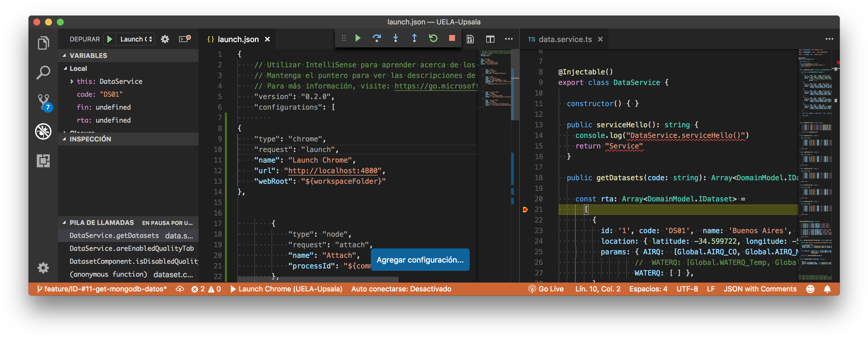Open the Explorer view in activity bar
The image size is (868, 339).
[43, 43]
